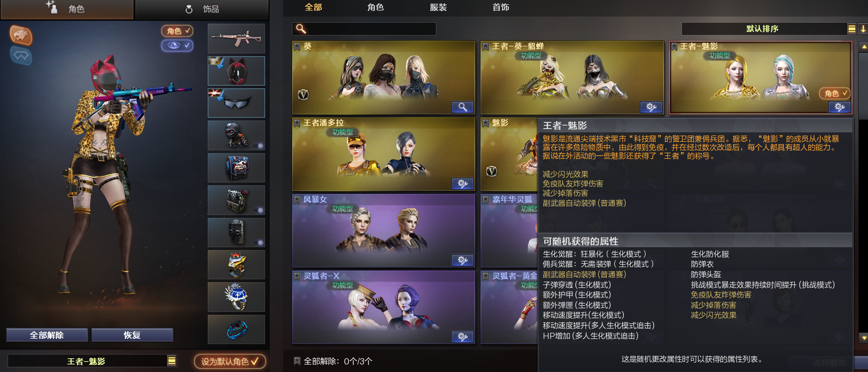Viewport: 868px width, 372px height.
Task: Click the gear icon on 王者潘多拉 card
Action: (462, 184)
